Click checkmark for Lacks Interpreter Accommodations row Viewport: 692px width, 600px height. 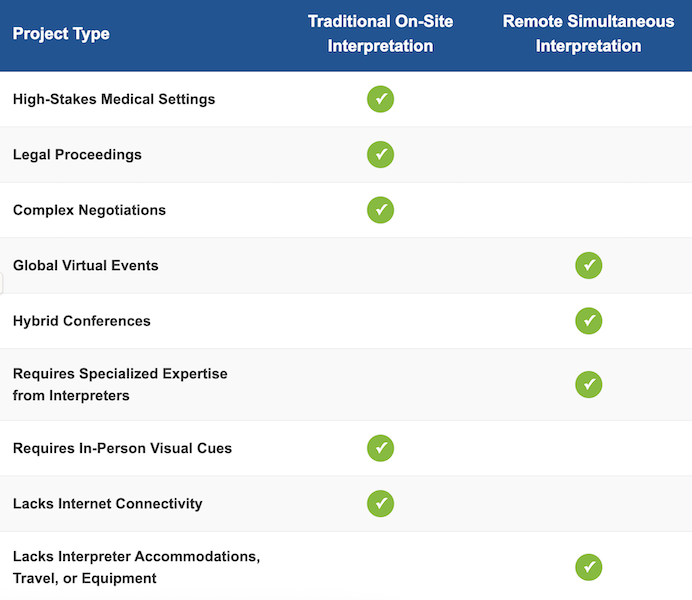tap(589, 567)
